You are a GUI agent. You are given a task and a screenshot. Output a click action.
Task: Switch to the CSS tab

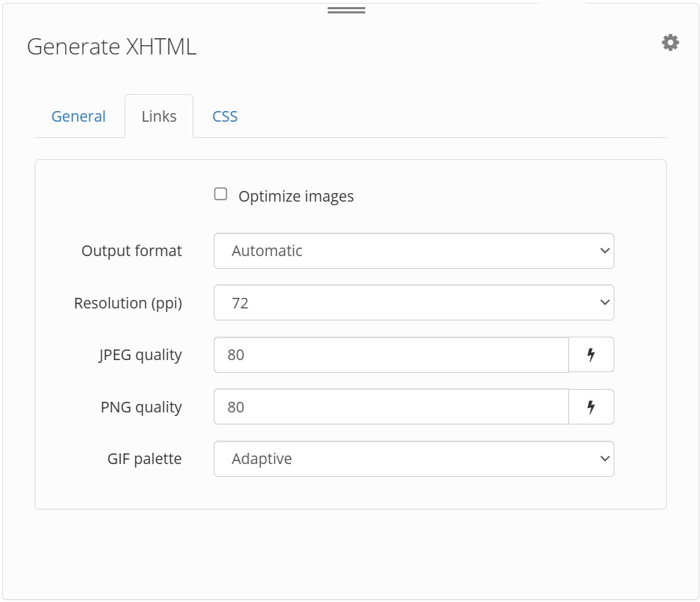[224, 116]
